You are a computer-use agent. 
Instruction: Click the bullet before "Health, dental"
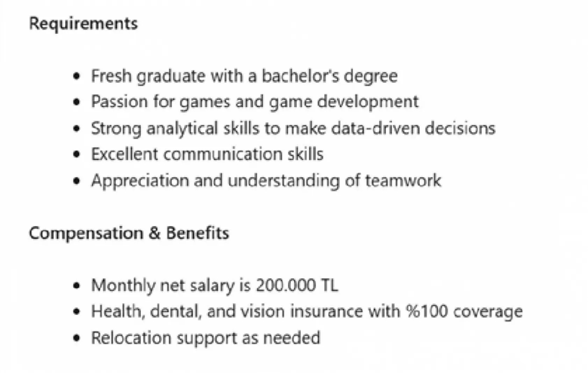click(77, 311)
